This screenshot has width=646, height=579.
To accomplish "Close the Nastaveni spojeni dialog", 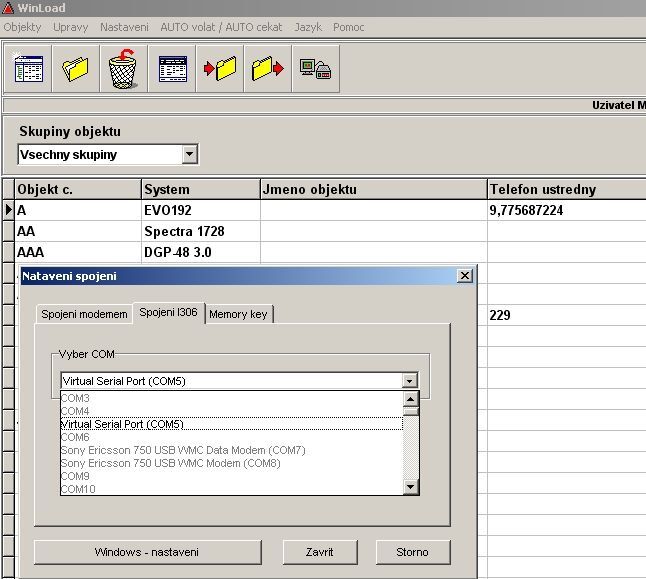I will (464, 275).
